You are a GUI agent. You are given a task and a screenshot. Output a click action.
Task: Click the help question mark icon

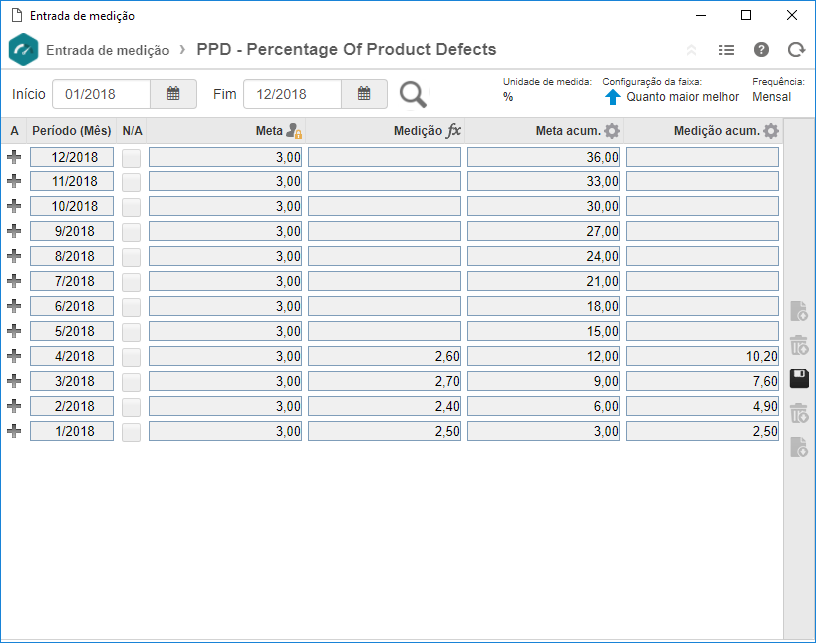[761, 49]
